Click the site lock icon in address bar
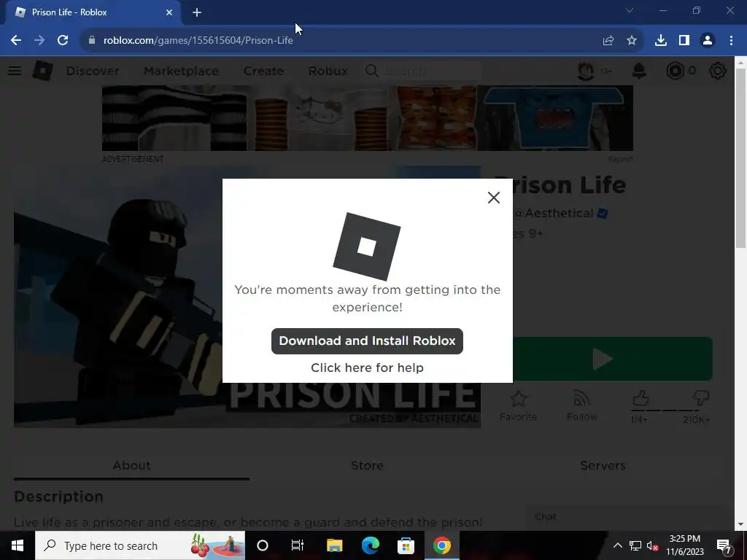 click(92, 41)
